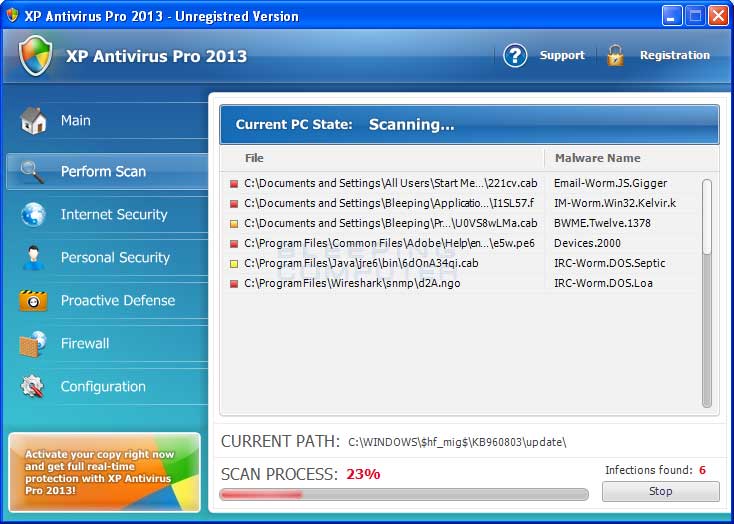
Task: Select the U0VS8wLMa.cab file path
Action: (390, 223)
